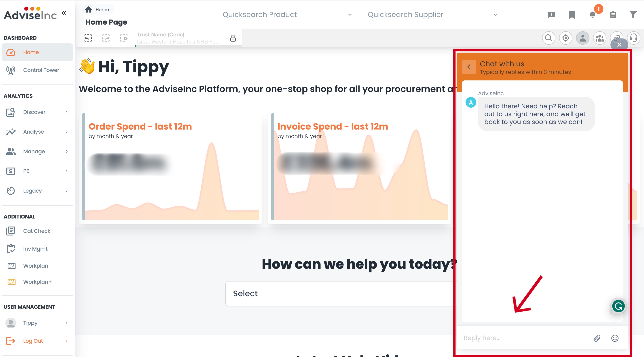644x357 pixels.
Task: Click the Grammarly icon in chat
Action: (618, 306)
